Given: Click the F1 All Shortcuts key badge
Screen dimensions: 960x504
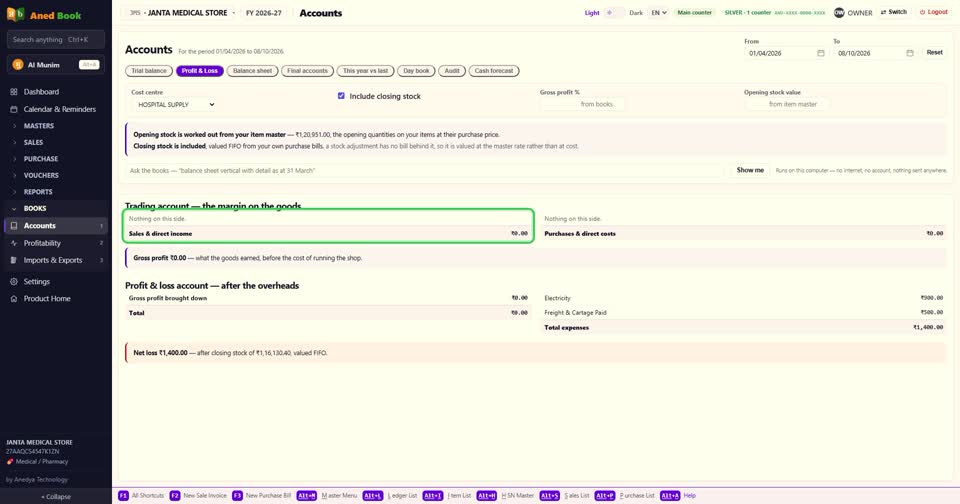Looking at the screenshot, I should coord(123,495).
